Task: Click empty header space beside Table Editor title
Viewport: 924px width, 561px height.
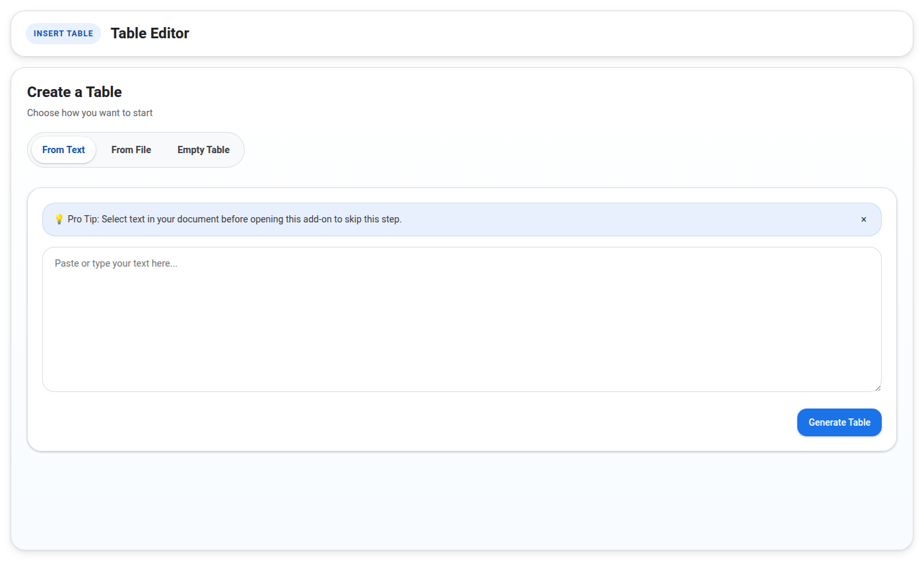Action: pos(528,34)
